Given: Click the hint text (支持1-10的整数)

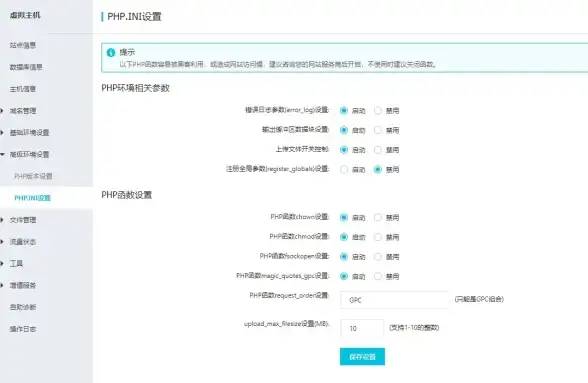Looking at the screenshot, I should tap(414, 328).
